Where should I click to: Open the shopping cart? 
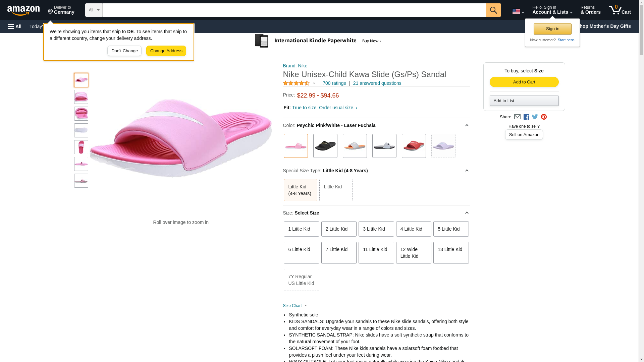coord(620,10)
